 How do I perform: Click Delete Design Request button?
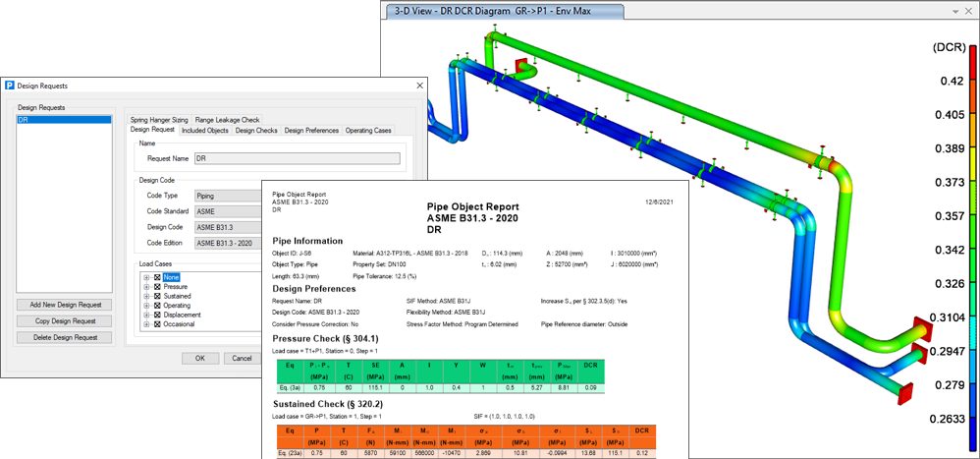66,337
